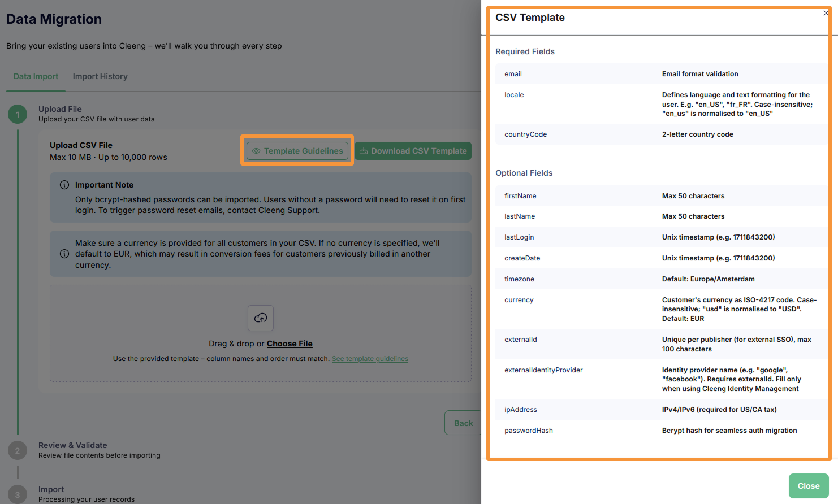Click the info icon next to currency notice
The height and width of the screenshot is (504, 838).
coord(64,254)
